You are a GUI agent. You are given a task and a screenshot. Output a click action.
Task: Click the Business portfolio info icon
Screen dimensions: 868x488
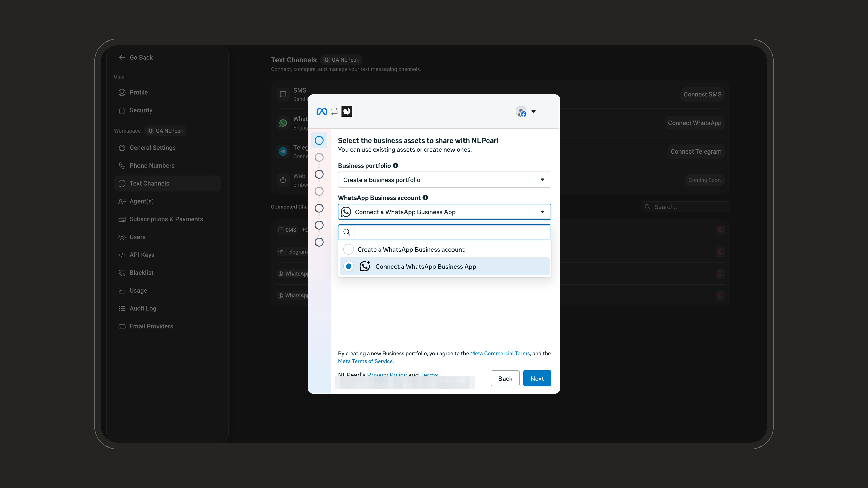tap(396, 165)
